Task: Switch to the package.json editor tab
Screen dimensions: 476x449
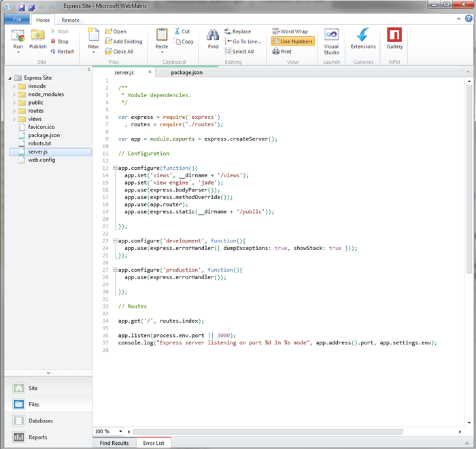Action: coord(186,73)
